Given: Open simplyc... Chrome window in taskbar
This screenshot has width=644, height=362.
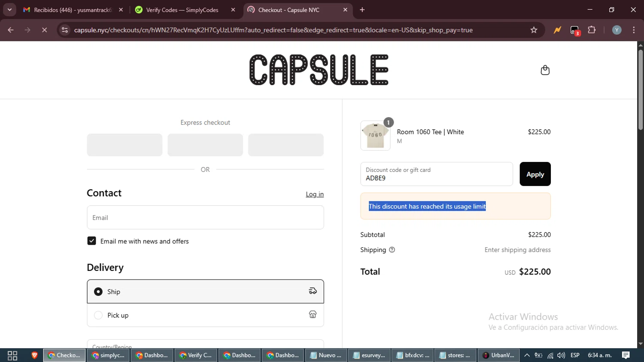Looking at the screenshot, I should (x=108, y=355).
